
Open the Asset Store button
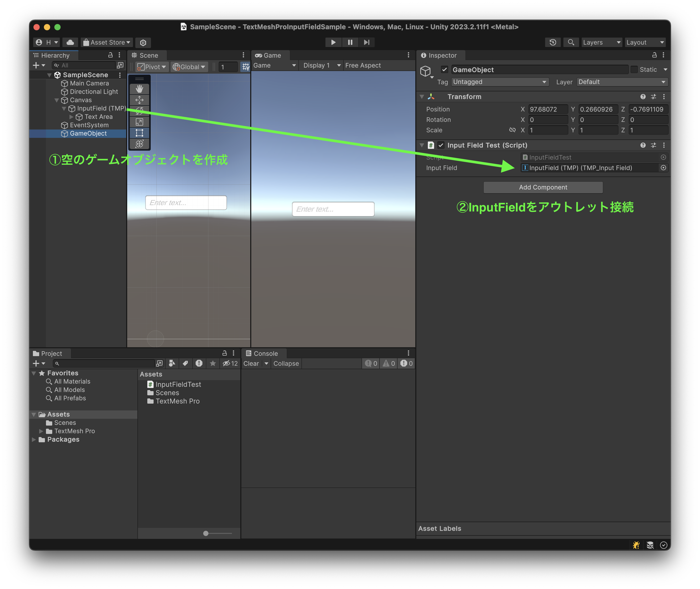tap(107, 42)
